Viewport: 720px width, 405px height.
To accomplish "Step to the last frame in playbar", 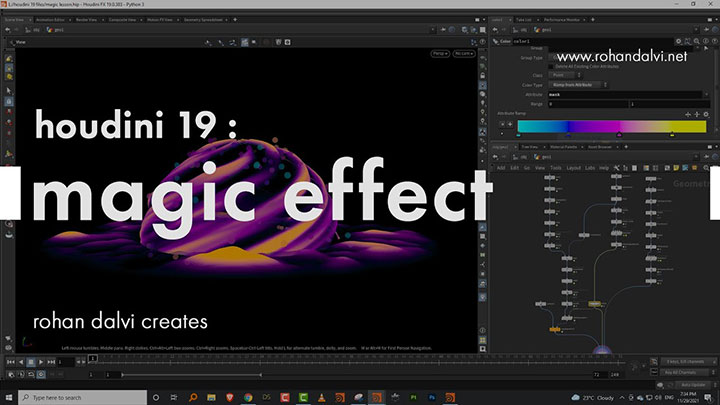I will pyautogui.click(x=51, y=362).
